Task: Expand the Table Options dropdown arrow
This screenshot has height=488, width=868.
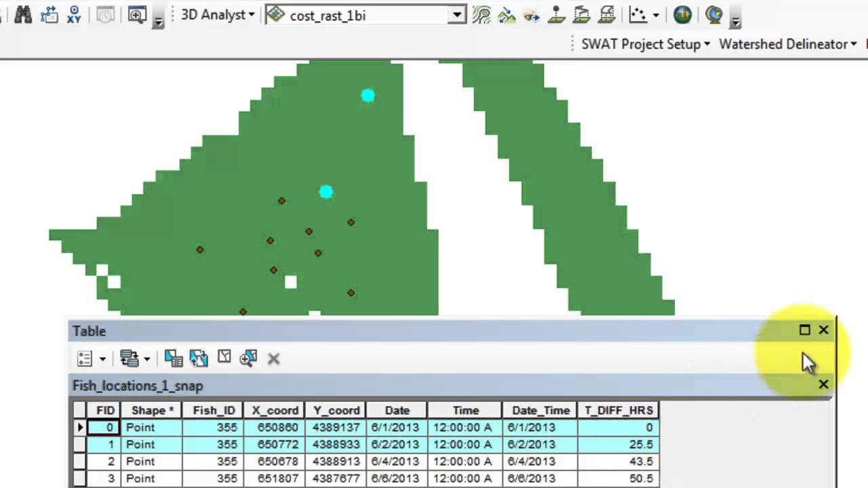Action: (x=103, y=359)
